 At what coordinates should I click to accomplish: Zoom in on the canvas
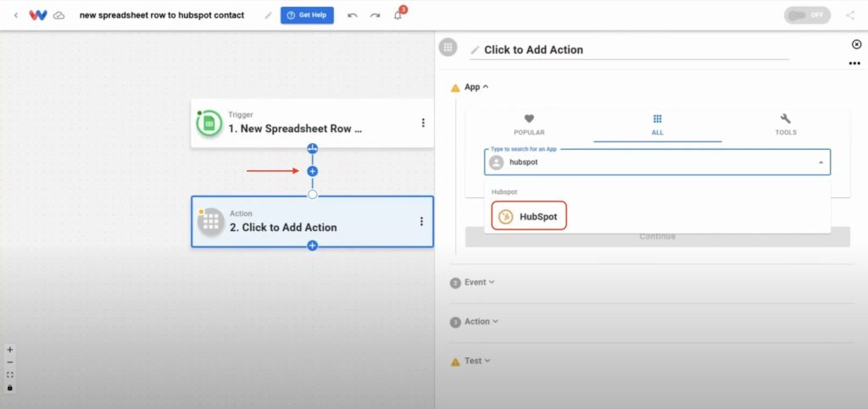[10, 350]
